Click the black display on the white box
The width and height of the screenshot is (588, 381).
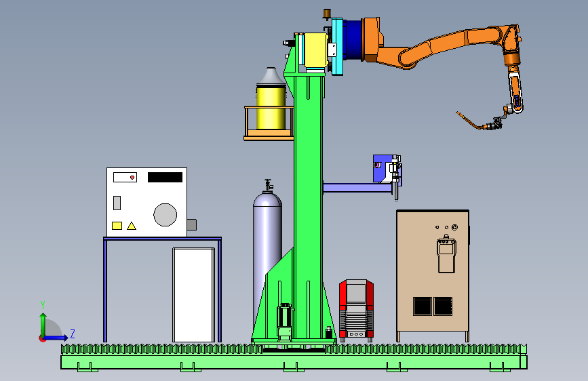coord(165,178)
